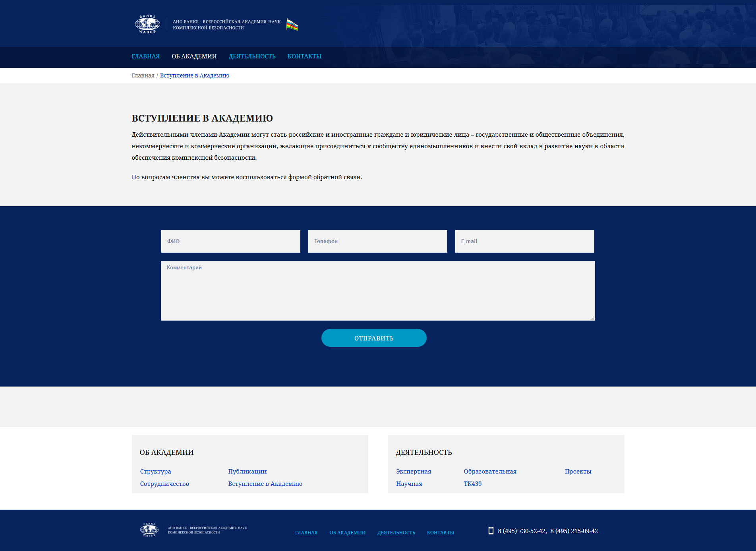Click КОНТАКТЫ in the footer menu
The image size is (756, 551).
click(440, 533)
